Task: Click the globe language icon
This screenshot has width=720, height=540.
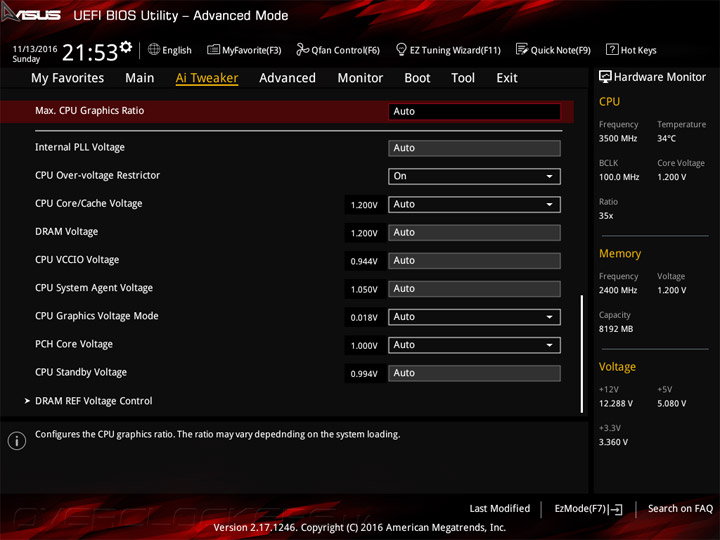Action: 154,49
